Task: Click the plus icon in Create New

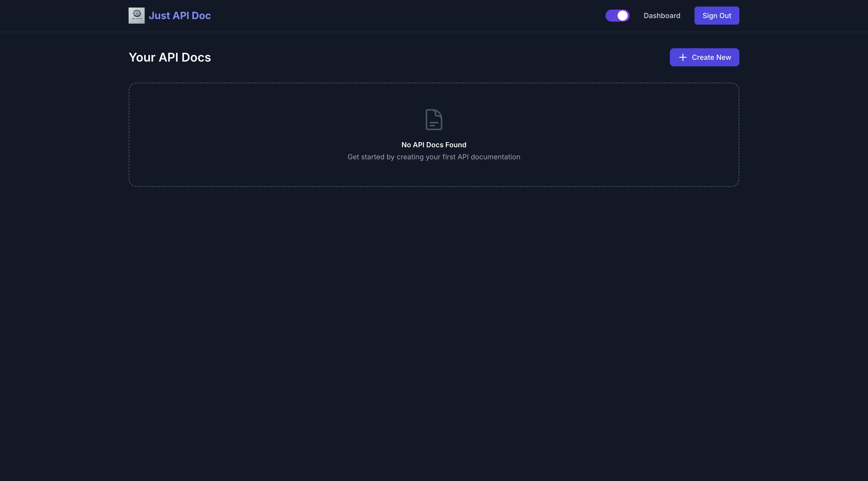Action: coord(683,57)
